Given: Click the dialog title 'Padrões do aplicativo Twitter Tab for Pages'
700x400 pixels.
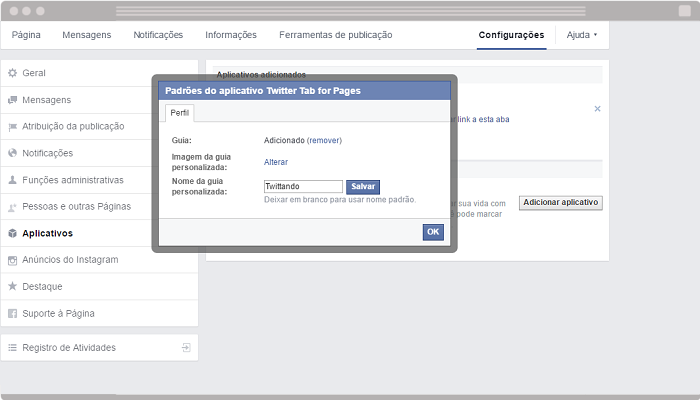Looking at the screenshot, I should pyautogui.click(x=263, y=91).
